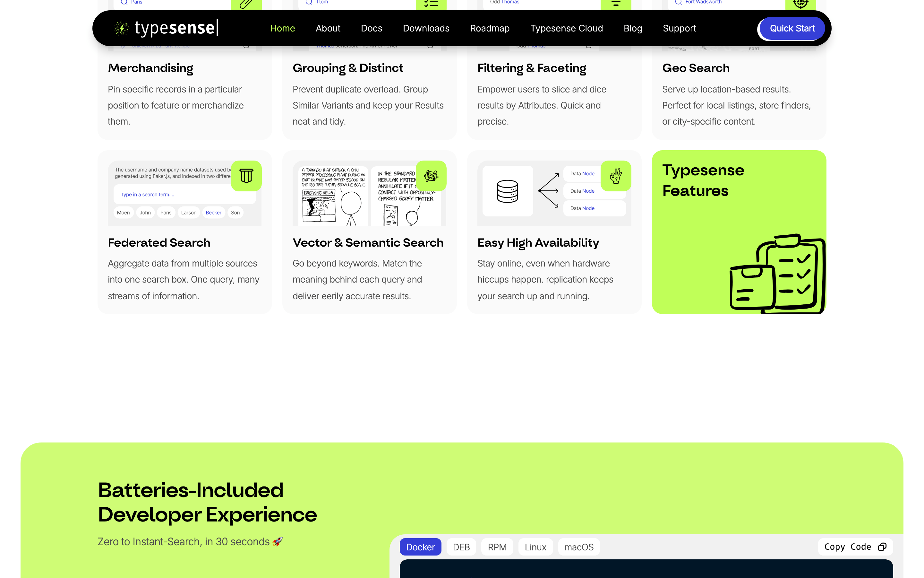924x578 pixels.
Task: Click the clipboard checklist illustration
Action: 777,274
